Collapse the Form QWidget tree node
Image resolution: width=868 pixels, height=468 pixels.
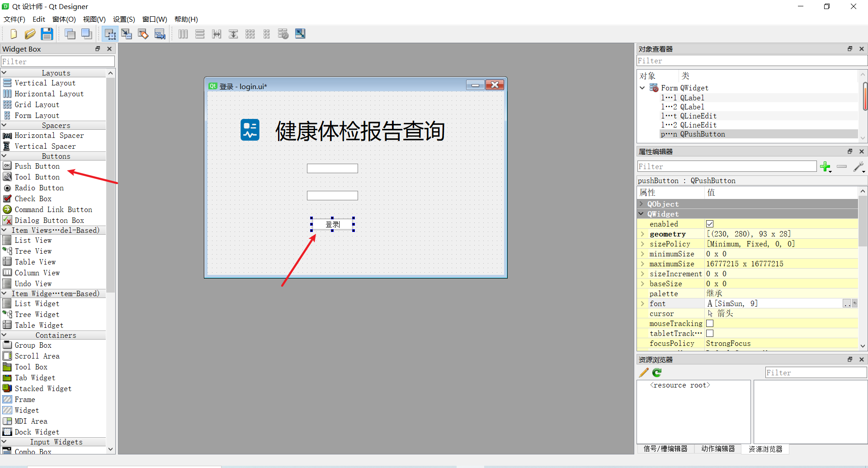coord(642,88)
